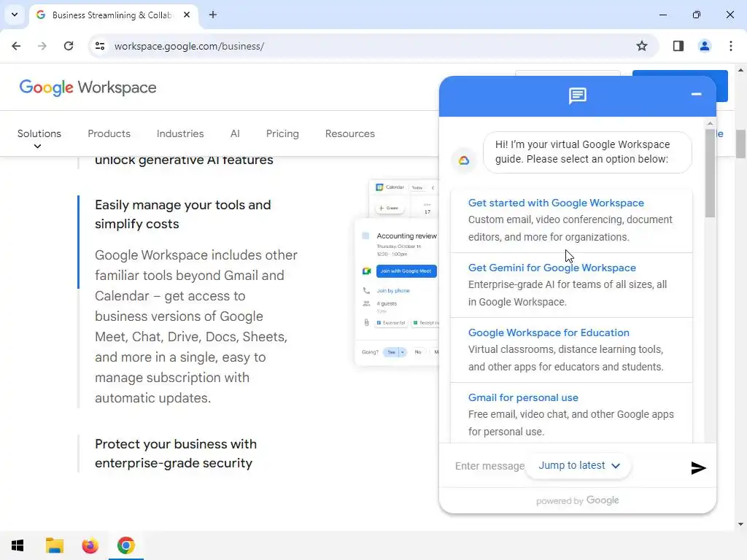The height and width of the screenshot is (560, 747).
Task: Open the Products menu
Action: [x=109, y=134]
